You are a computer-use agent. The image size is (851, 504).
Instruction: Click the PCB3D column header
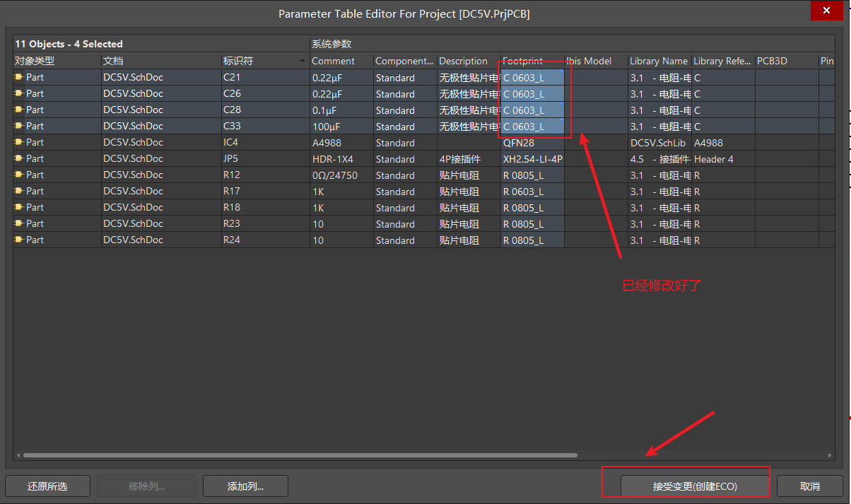click(x=787, y=61)
